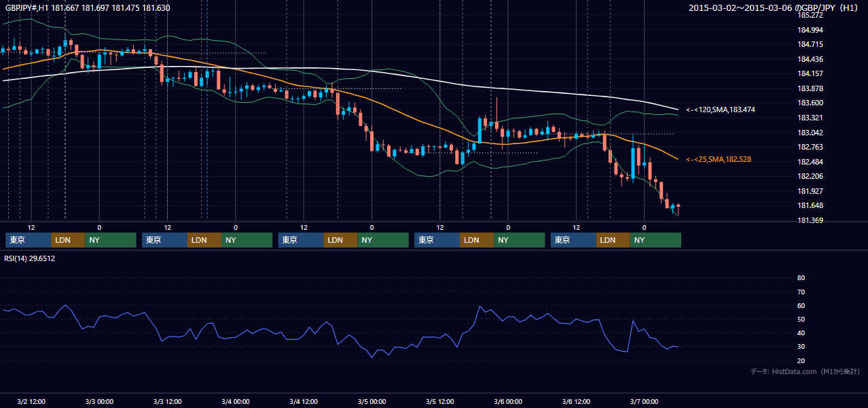
Task: Click the NY session block for 3/2
Action: 111,240
